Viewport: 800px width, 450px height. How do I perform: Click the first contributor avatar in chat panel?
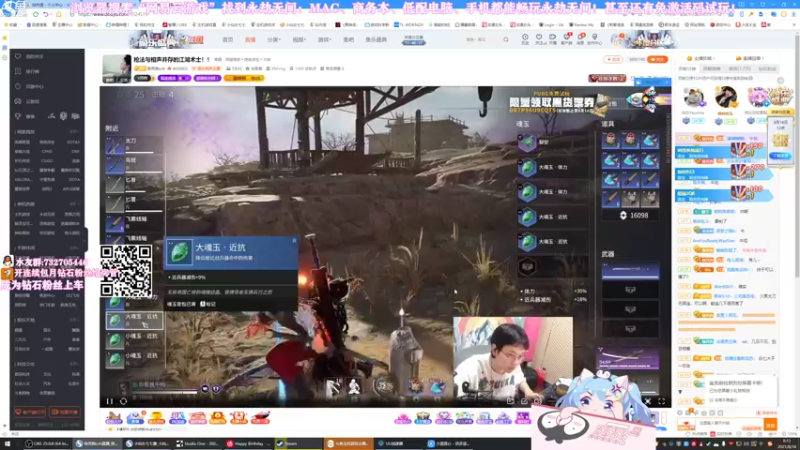coord(693,96)
